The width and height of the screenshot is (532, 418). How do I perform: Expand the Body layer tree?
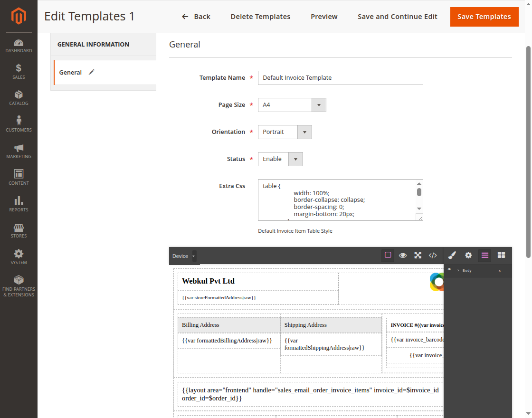click(458, 270)
